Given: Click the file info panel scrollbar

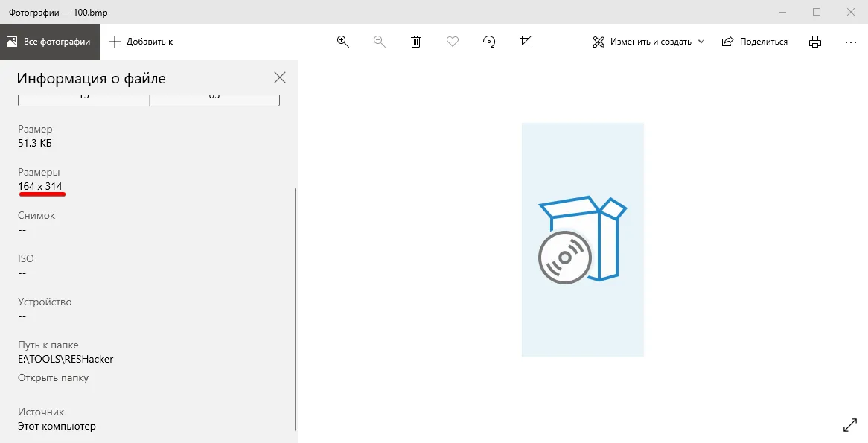Looking at the screenshot, I should pos(296,309).
